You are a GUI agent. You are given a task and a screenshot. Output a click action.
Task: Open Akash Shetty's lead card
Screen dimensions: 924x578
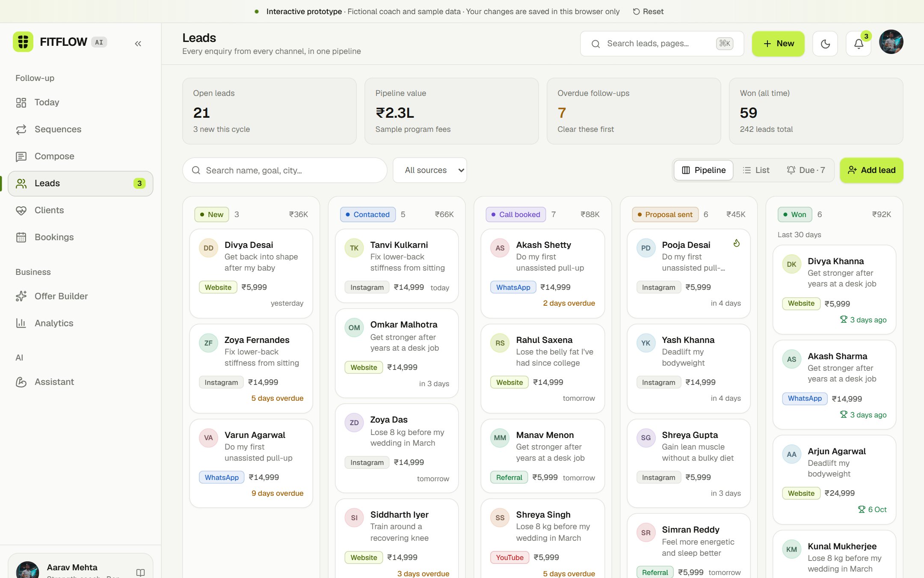[x=542, y=274]
